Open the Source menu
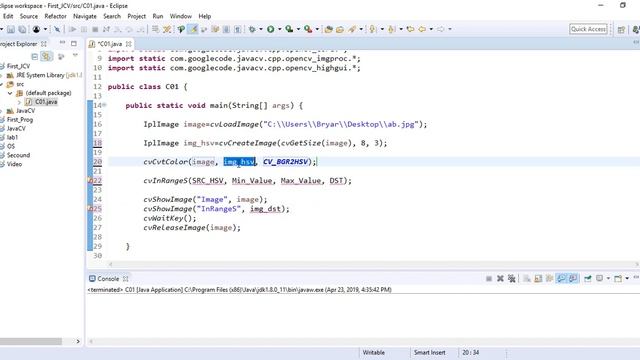The width and height of the screenshot is (640, 360). [x=29, y=16]
